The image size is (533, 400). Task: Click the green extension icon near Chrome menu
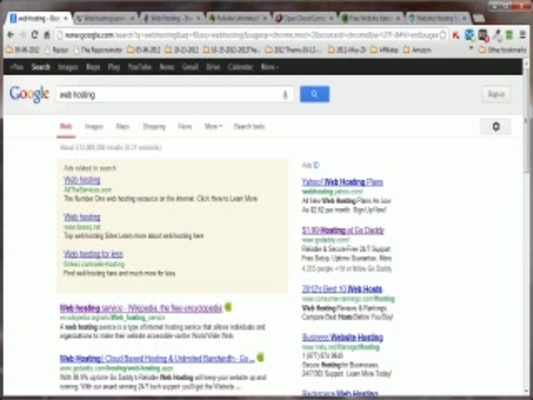(509, 35)
